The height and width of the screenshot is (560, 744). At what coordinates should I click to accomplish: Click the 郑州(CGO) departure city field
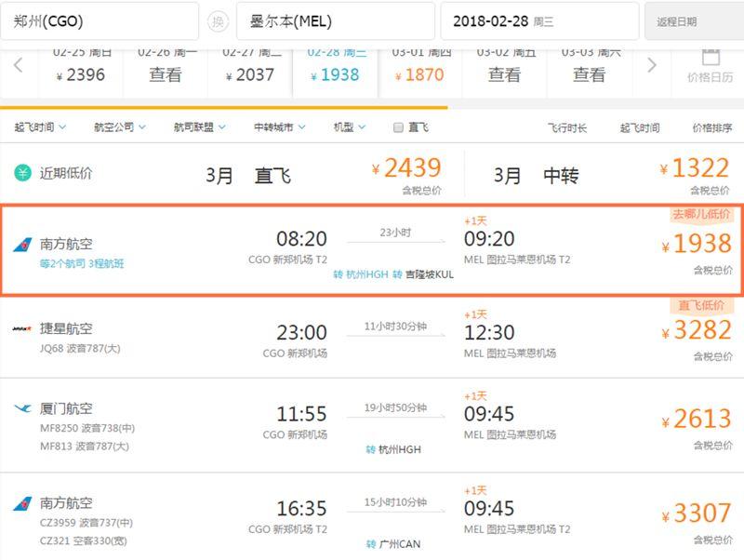(99, 21)
